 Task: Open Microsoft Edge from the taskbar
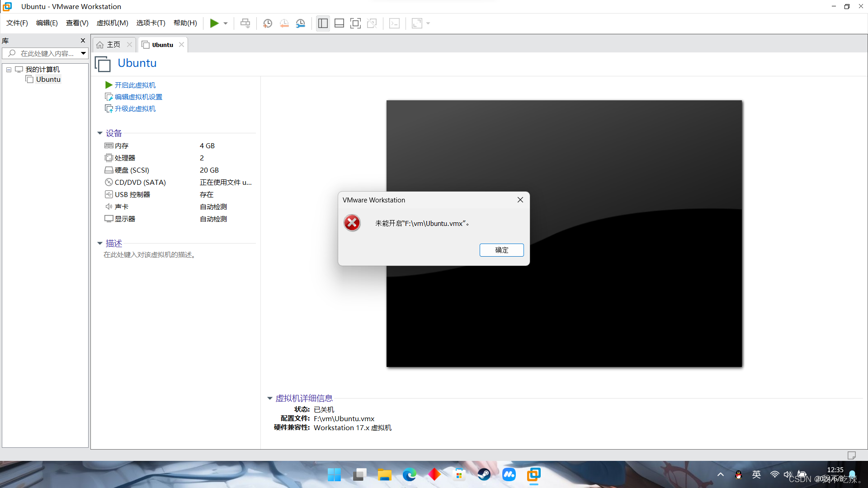tap(410, 474)
